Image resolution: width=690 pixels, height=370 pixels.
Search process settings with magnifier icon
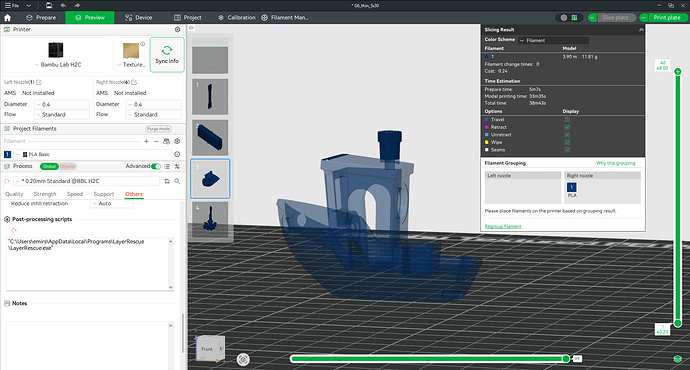pyautogui.click(x=177, y=181)
